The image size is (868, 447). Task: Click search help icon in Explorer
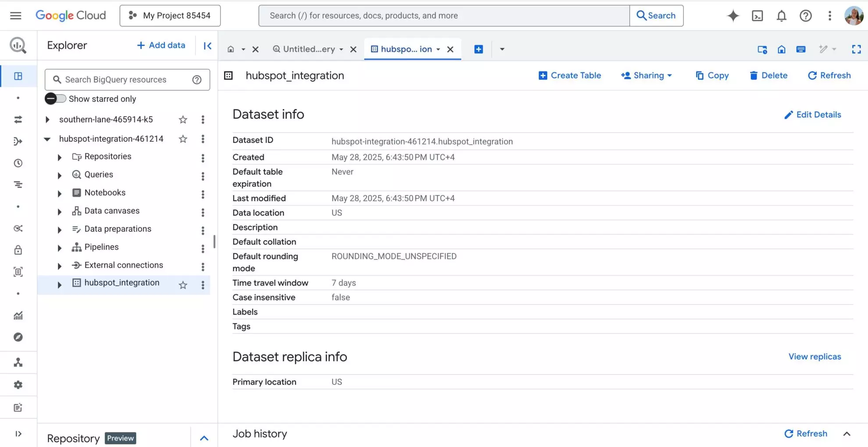197,80
